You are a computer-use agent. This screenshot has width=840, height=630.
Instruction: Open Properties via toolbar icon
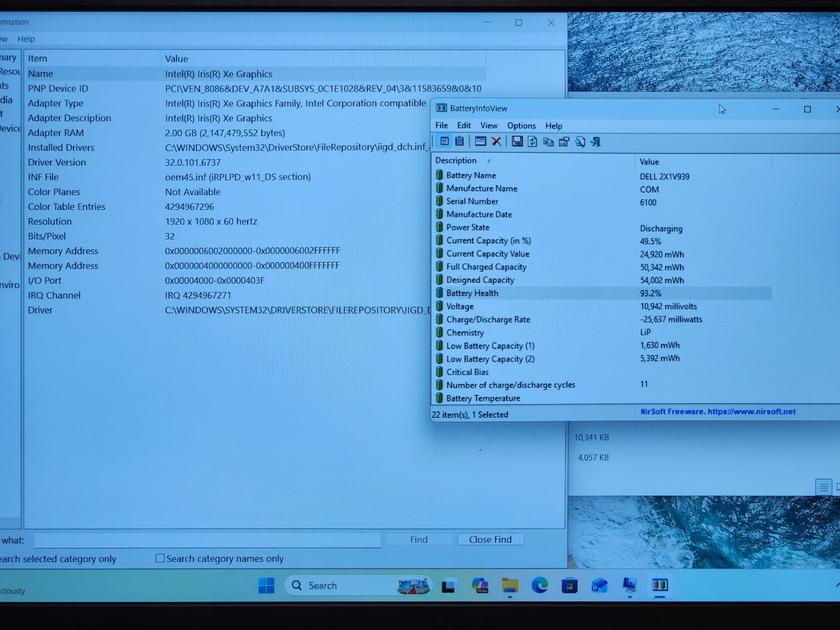click(x=564, y=142)
